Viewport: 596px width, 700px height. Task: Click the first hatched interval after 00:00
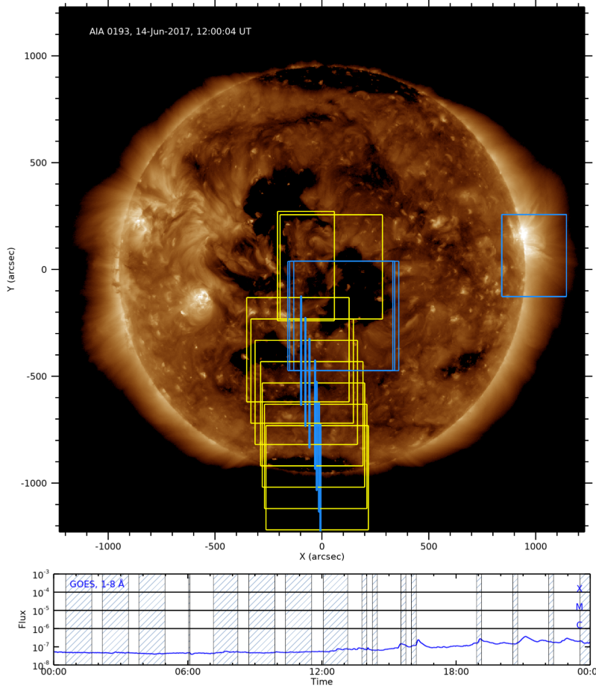click(x=78, y=619)
